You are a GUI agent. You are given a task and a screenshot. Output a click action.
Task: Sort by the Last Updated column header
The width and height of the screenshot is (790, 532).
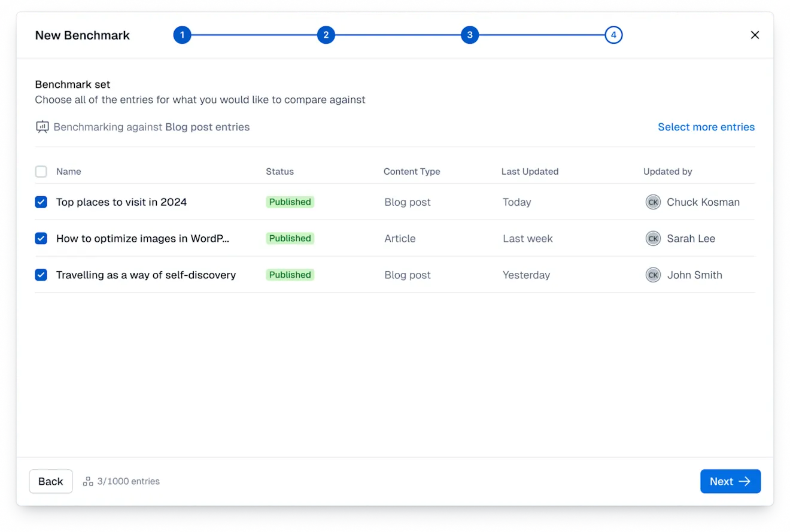(x=530, y=172)
